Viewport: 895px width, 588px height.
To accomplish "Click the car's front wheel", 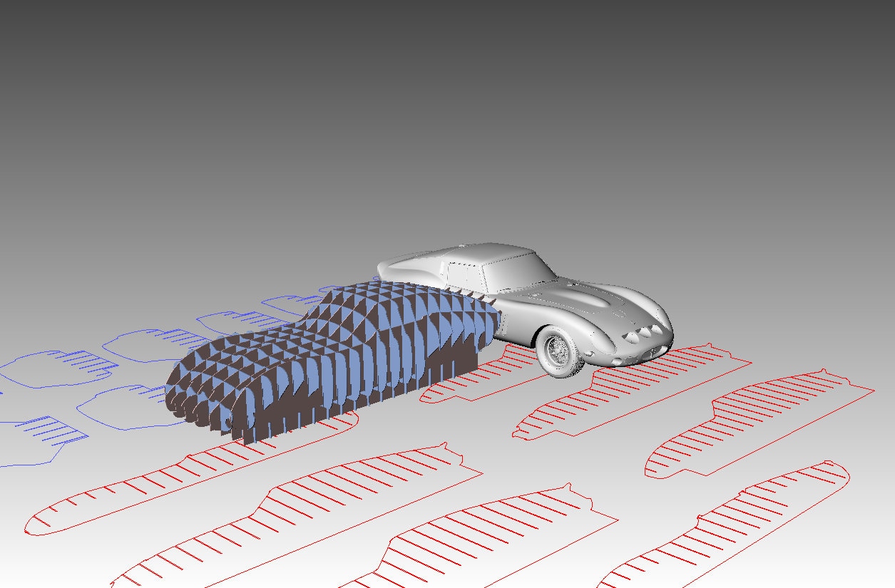I will click(559, 351).
